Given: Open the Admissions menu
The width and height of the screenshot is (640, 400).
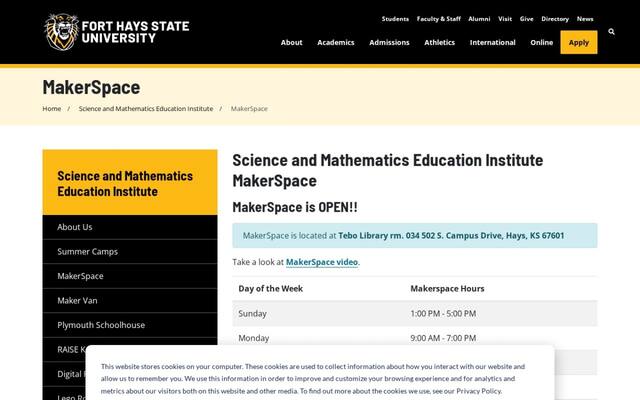Looking at the screenshot, I should 389,42.
